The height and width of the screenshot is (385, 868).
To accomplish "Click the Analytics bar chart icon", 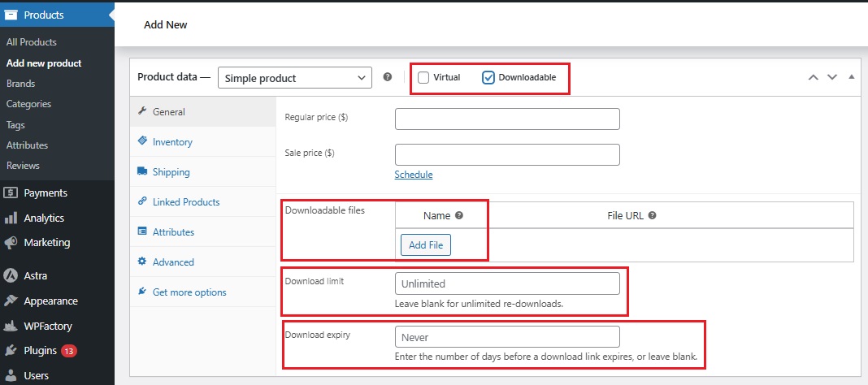I will click(10, 218).
